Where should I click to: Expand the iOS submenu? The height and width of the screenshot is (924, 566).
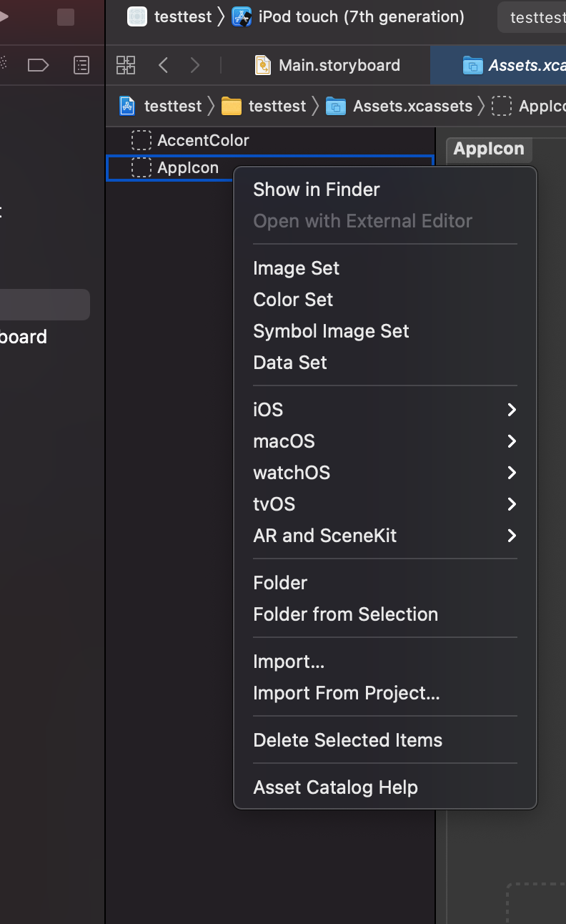384,410
